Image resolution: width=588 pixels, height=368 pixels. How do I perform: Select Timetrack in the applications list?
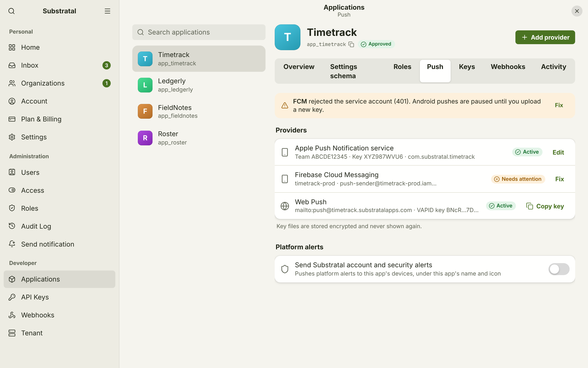pyautogui.click(x=199, y=59)
